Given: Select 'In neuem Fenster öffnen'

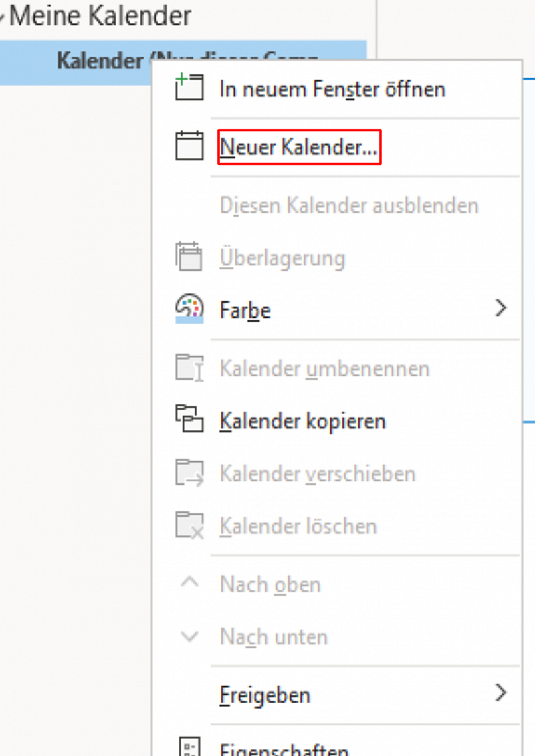Looking at the screenshot, I should click(332, 89).
